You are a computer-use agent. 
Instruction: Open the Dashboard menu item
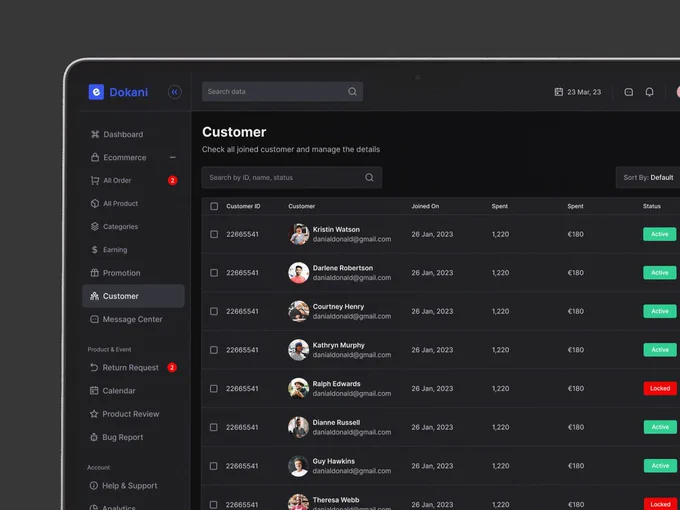point(132,134)
